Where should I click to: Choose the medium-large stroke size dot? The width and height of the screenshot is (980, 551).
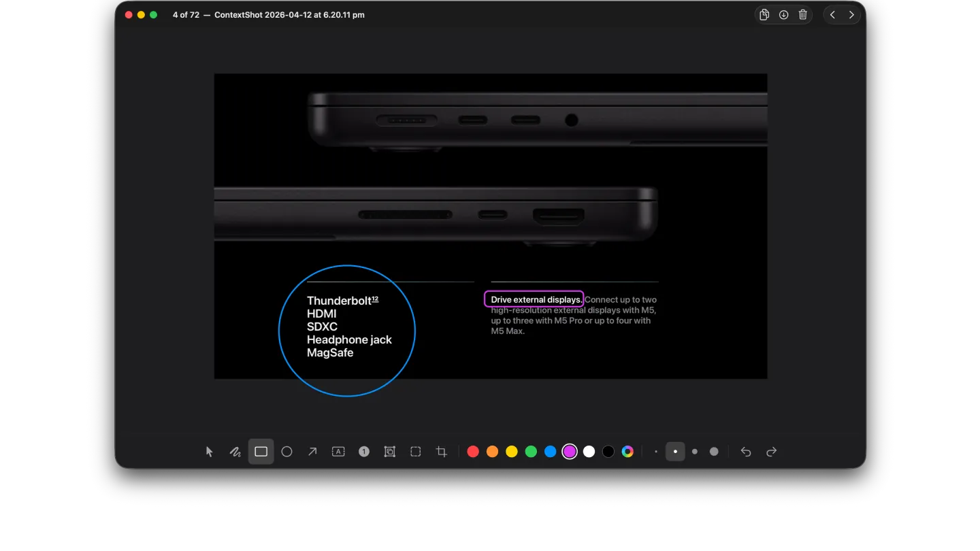pyautogui.click(x=694, y=452)
